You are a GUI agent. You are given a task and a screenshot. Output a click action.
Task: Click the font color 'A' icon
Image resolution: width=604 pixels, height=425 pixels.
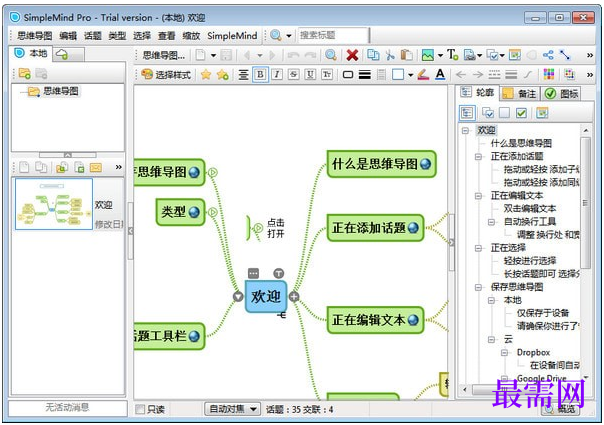[x=440, y=74]
